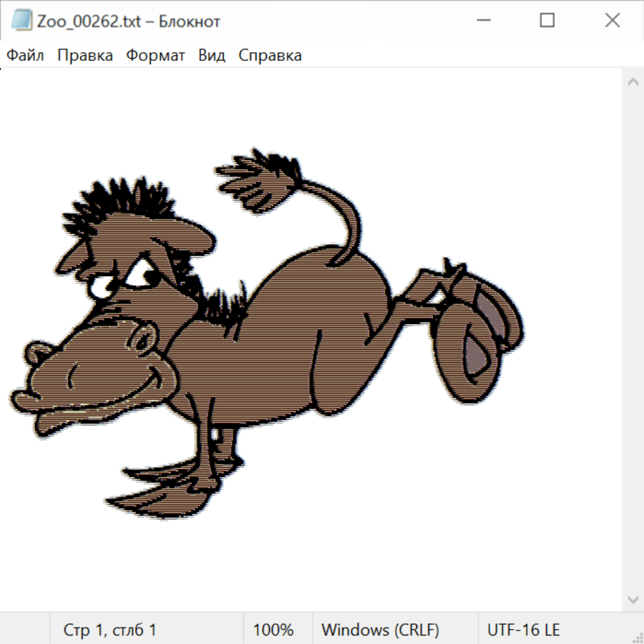Click the scroll down arrow
The image size is (644, 644).
tap(633, 599)
